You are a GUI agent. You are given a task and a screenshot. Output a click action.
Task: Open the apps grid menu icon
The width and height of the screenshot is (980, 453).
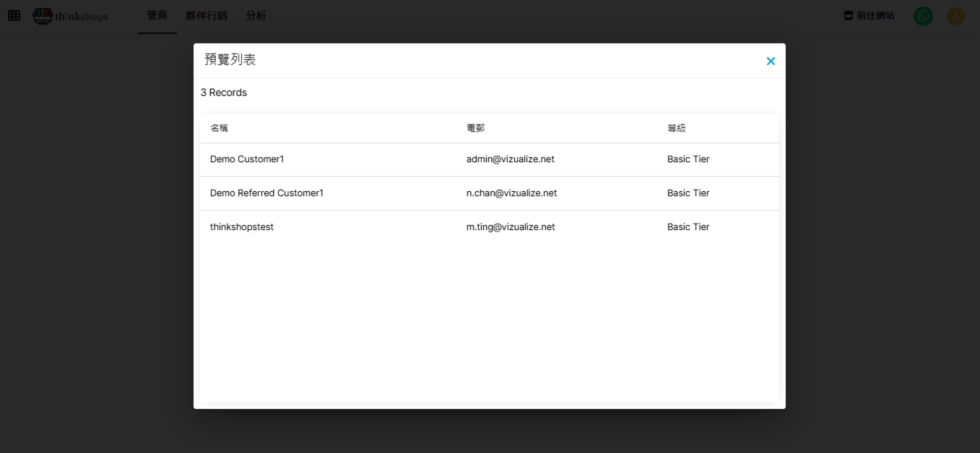(14, 16)
